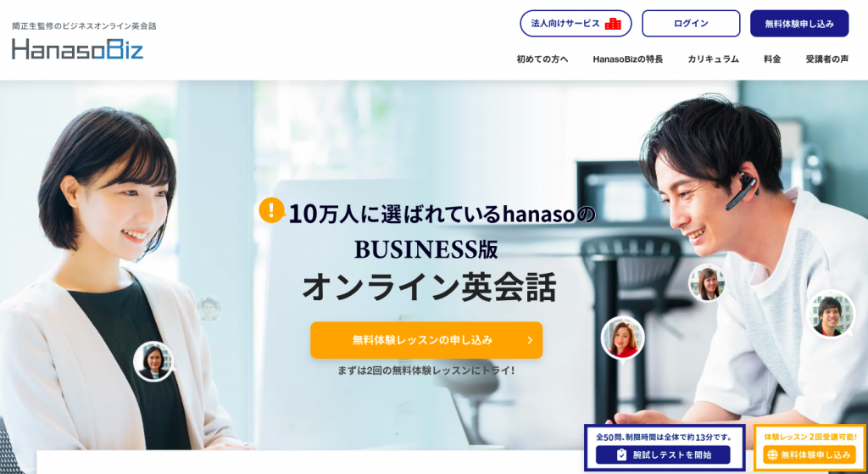Select the female teacher avatar near woman's sleeve
This screenshot has width=868, height=474.
(x=153, y=361)
